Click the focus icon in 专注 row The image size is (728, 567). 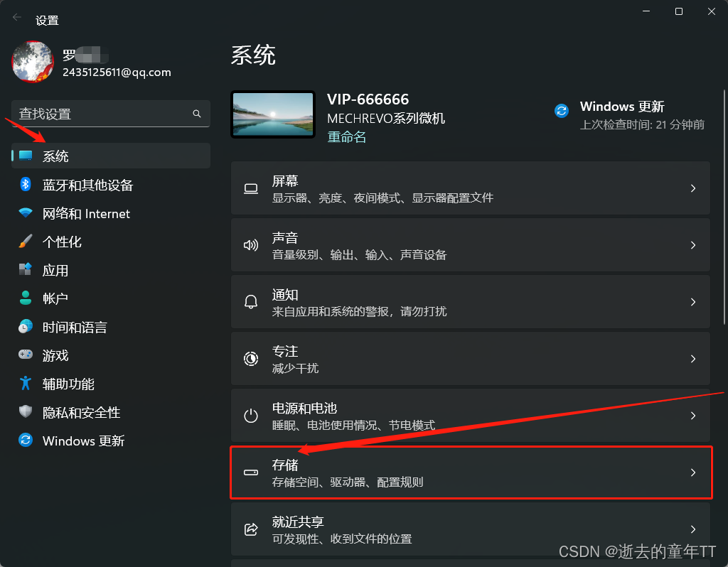coord(251,359)
